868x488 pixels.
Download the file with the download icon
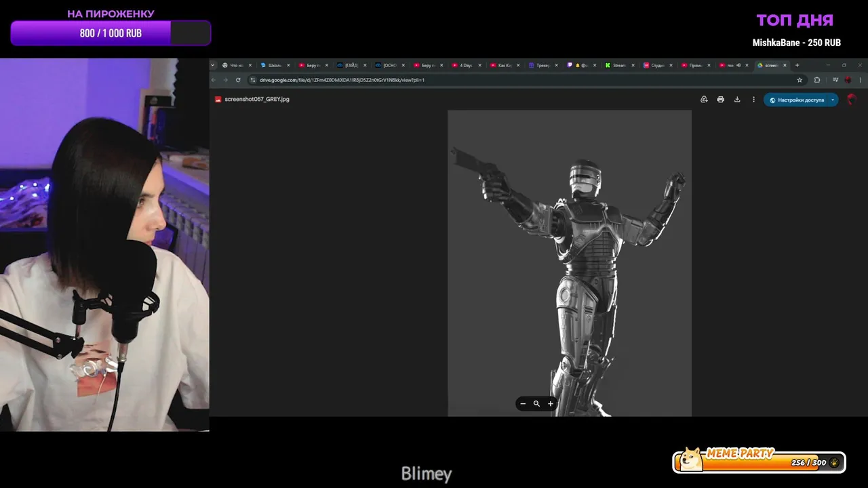(x=737, y=100)
